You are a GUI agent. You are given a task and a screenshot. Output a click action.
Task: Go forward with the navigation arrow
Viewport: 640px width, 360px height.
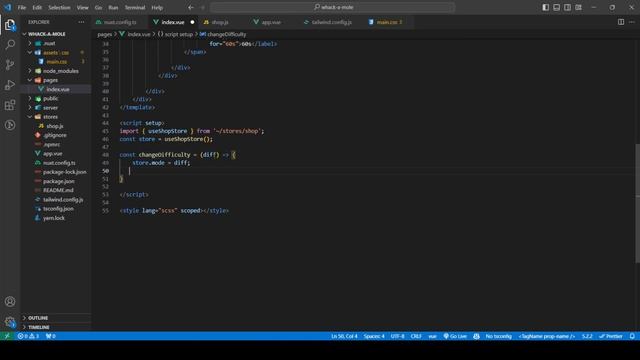(x=202, y=7)
